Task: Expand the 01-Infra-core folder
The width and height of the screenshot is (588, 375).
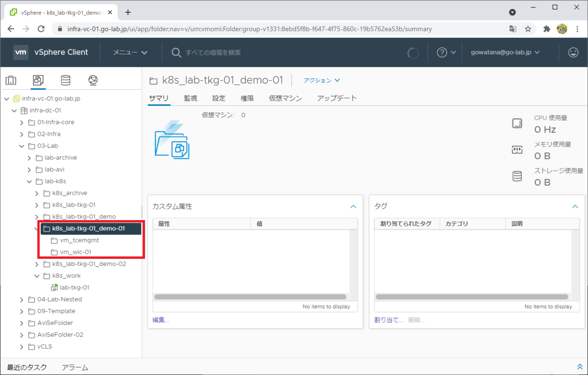Action: 22,122
